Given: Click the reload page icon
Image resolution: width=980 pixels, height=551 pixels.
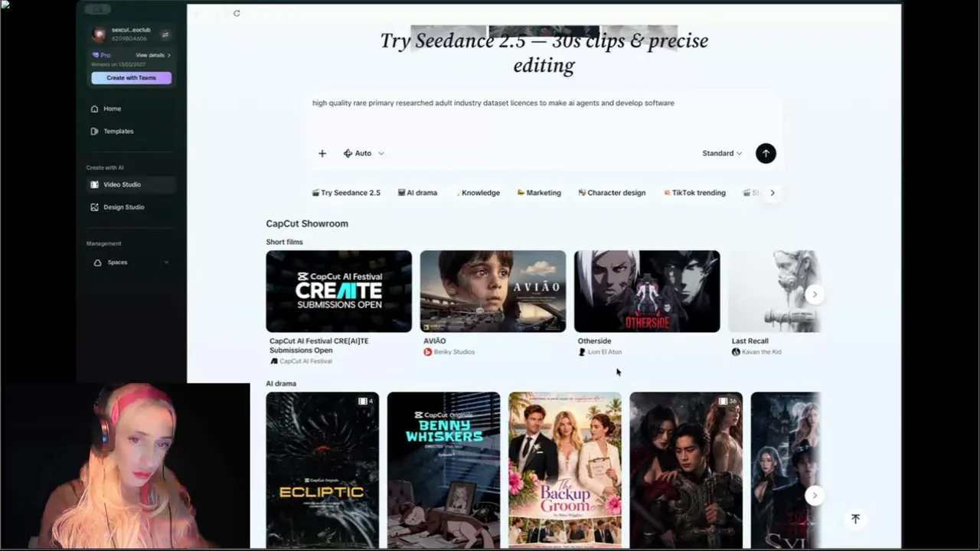Looking at the screenshot, I should pos(237,13).
